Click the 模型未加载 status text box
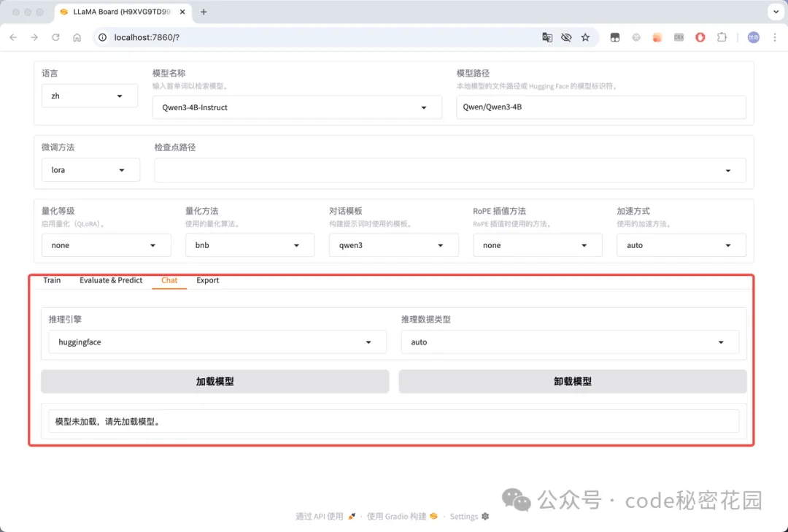The width and height of the screenshot is (788, 532). (x=393, y=421)
